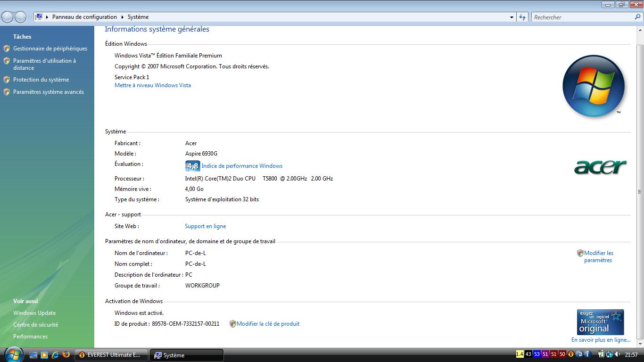The image size is (644, 362).
Task: Open Gestionnaire de périphériques
Action: click(x=50, y=49)
